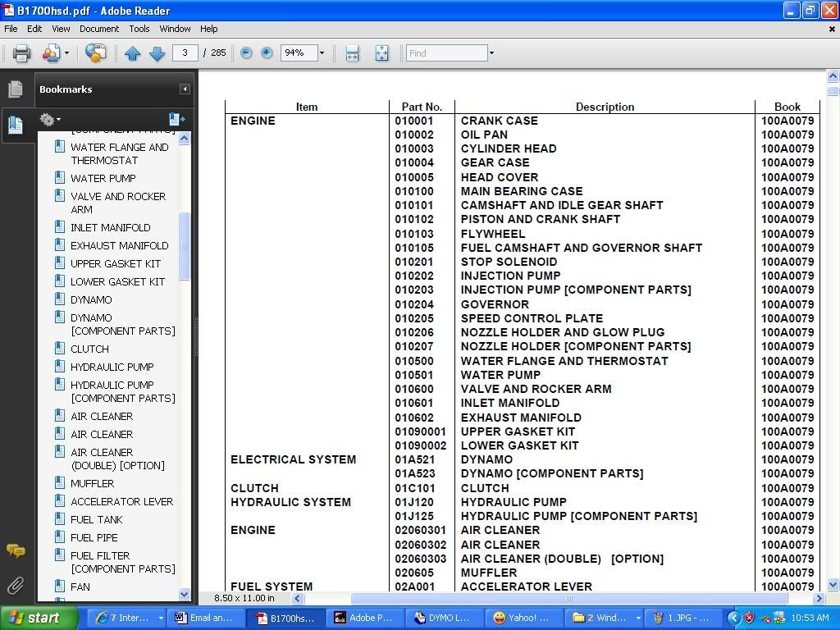Collapse the Bookmarks panel with arrow button
Image resolution: width=840 pixels, height=630 pixels.
point(185,89)
